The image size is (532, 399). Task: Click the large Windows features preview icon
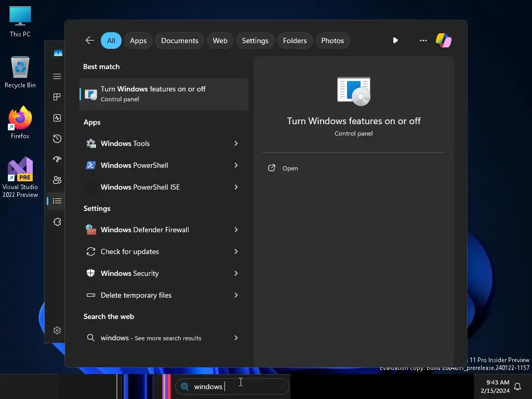353,91
